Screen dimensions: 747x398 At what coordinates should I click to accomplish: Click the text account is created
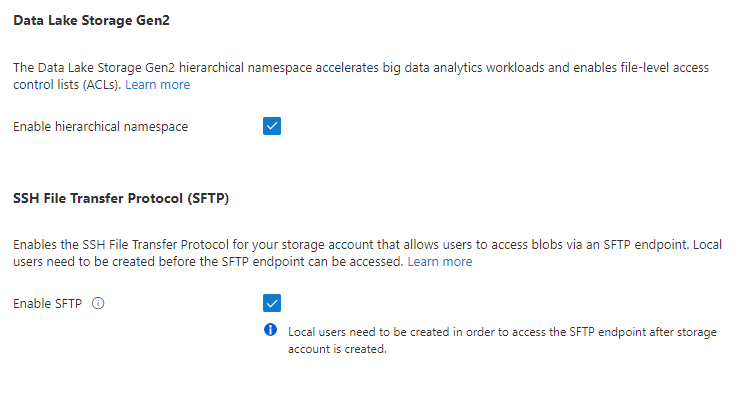(337, 349)
